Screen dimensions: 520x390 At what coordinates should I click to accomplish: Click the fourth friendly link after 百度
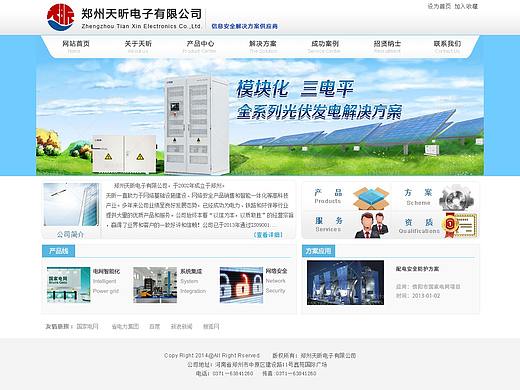click(181, 326)
